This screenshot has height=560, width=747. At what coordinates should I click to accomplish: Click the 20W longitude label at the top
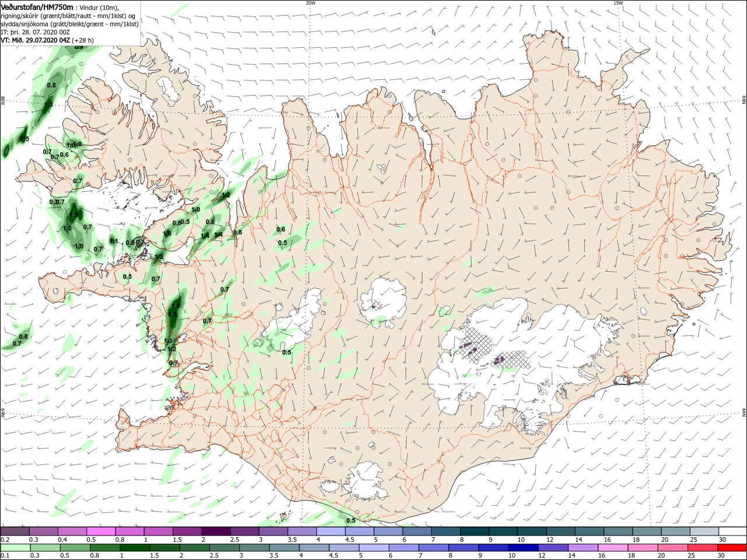tap(310, 3)
